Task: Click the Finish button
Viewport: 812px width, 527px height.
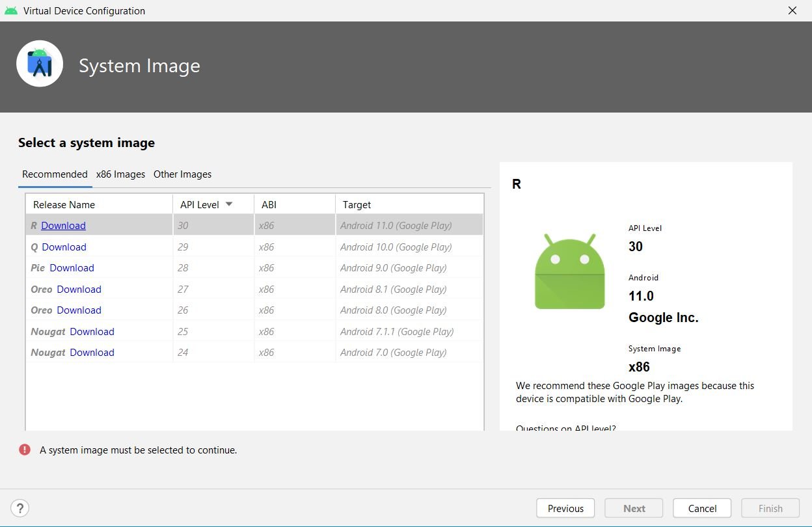Action: coord(770,509)
